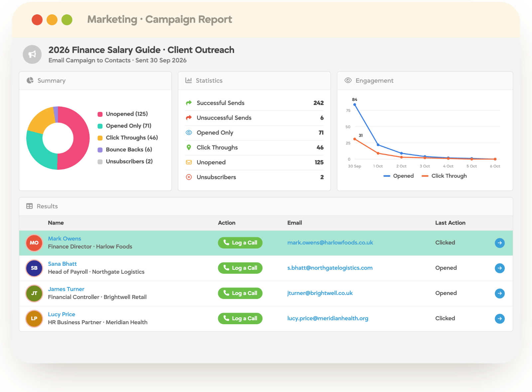Click the 84 data point on Opened line
This screenshot has height=392, width=532.
tap(355, 105)
